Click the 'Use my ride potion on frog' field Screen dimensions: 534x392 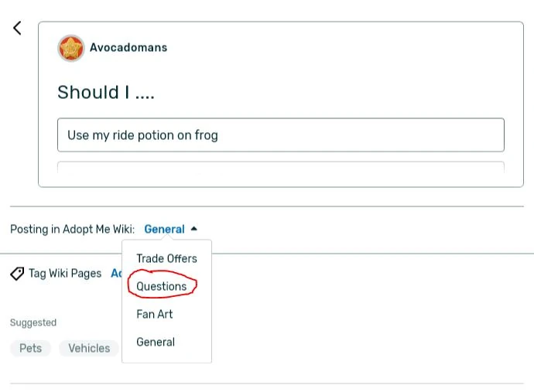tap(280, 135)
